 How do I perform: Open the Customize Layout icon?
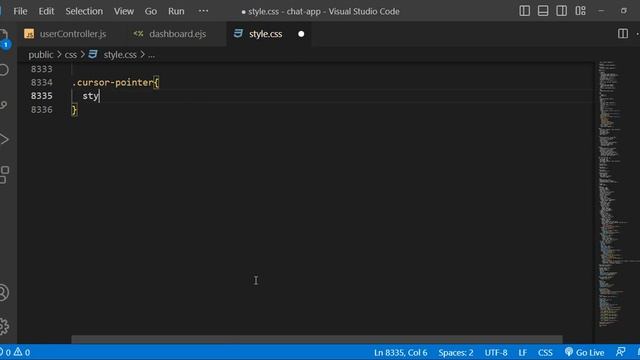tap(580, 11)
